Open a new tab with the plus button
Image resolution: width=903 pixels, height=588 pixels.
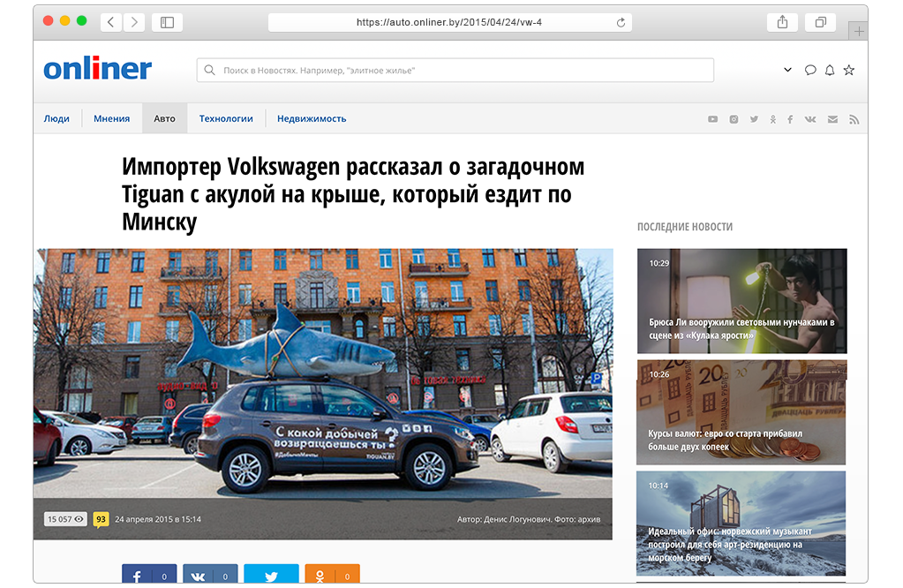pos(858,31)
